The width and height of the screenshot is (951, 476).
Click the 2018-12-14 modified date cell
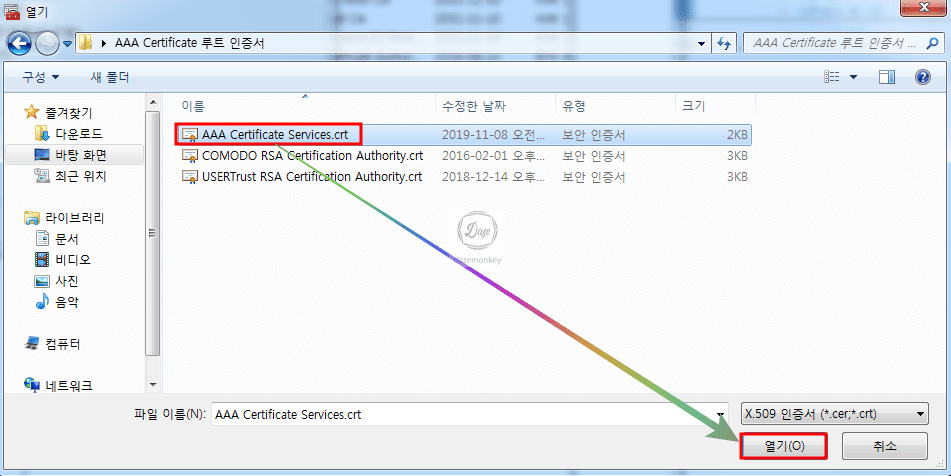(x=494, y=177)
